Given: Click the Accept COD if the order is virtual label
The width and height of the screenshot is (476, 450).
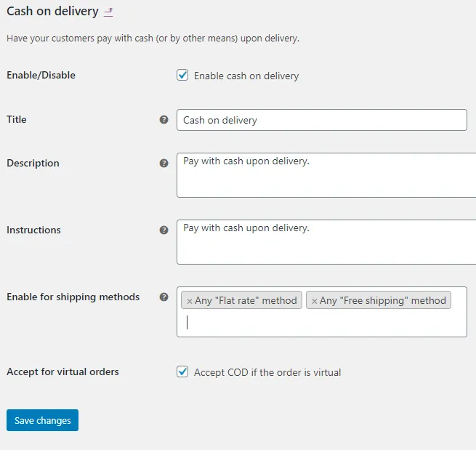Looking at the screenshot, I should click(x=267, y=372).
